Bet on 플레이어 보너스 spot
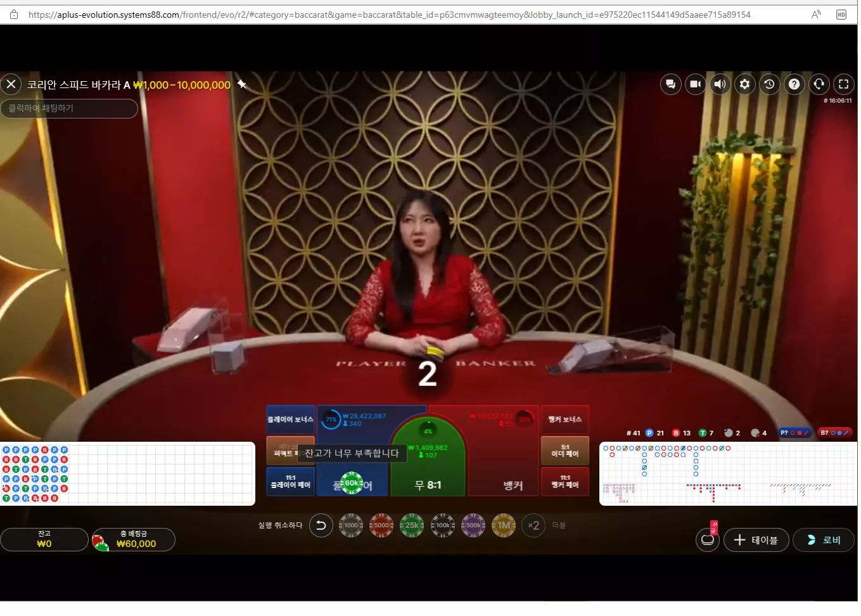The height and width of the screenshot is (616, 861). [290, 420]
